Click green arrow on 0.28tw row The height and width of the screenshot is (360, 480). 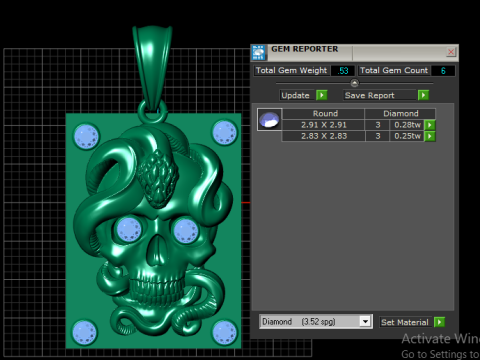click(430, 125)
